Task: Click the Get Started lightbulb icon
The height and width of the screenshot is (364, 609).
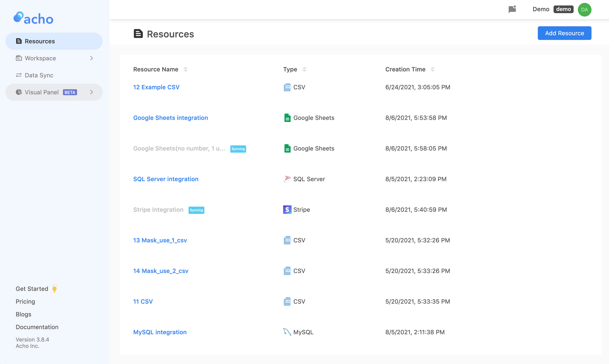Action: pos(55,289)
